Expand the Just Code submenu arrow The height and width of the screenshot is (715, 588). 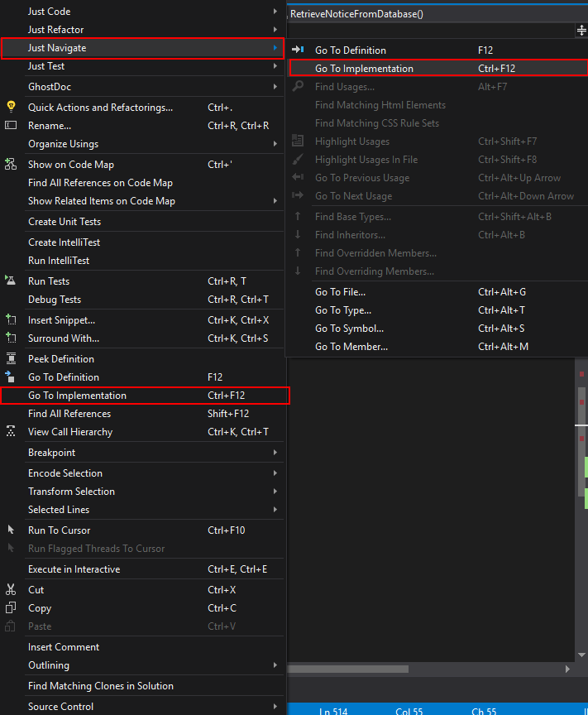275,12
